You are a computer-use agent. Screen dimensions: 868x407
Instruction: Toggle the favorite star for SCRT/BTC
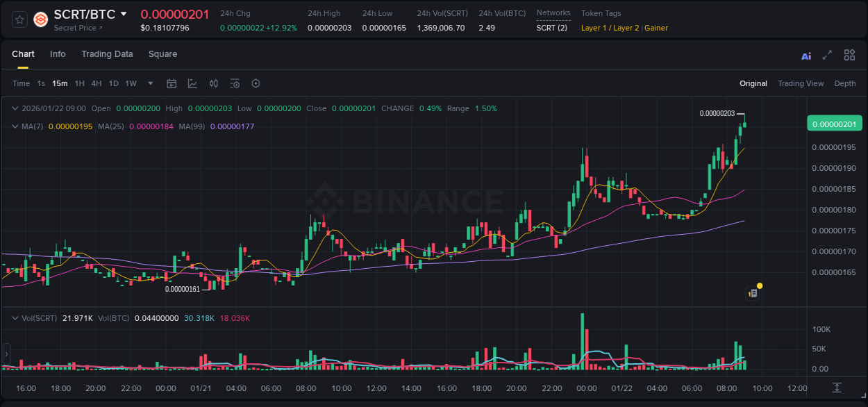click(19, 19)
